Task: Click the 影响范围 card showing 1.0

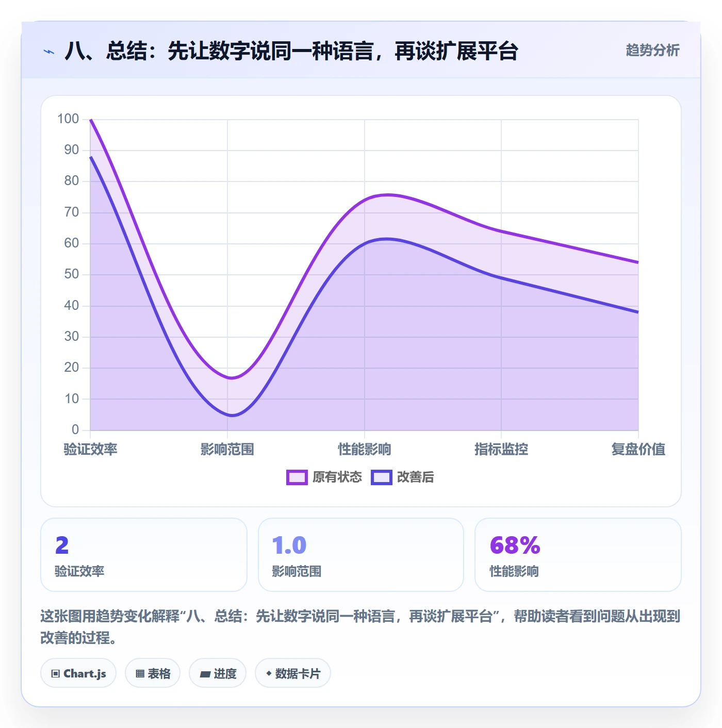Action: pos(361,555)
